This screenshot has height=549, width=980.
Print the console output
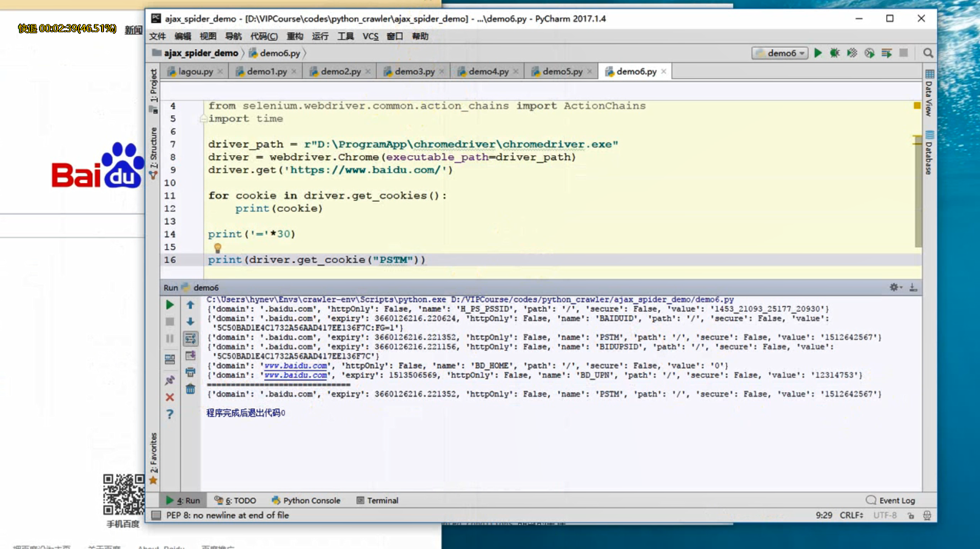[190, 372]
